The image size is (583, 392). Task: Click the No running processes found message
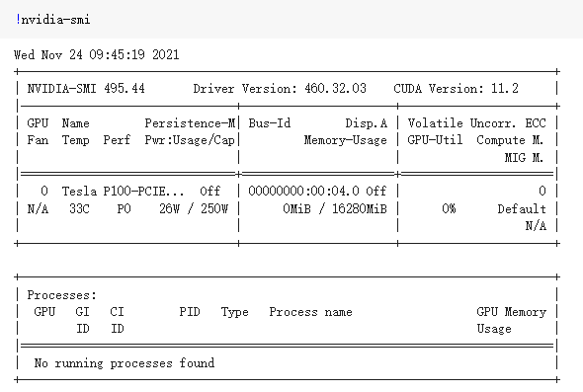[x=125, y=362]
